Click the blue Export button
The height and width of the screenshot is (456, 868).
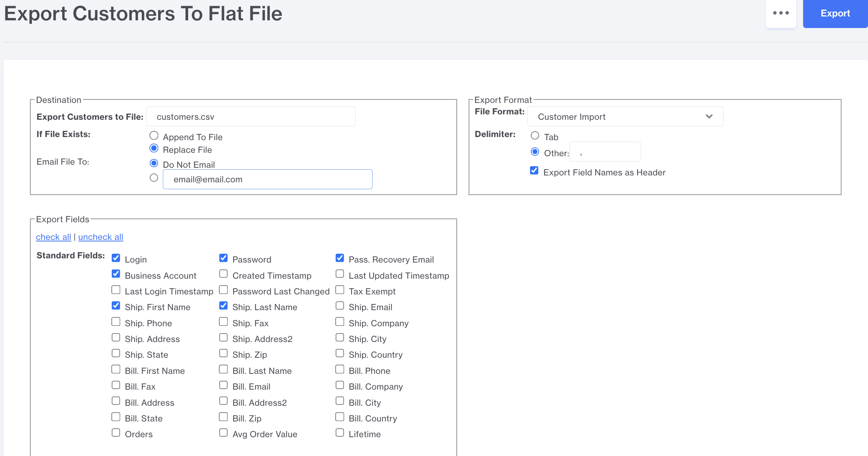pos(835,13)
